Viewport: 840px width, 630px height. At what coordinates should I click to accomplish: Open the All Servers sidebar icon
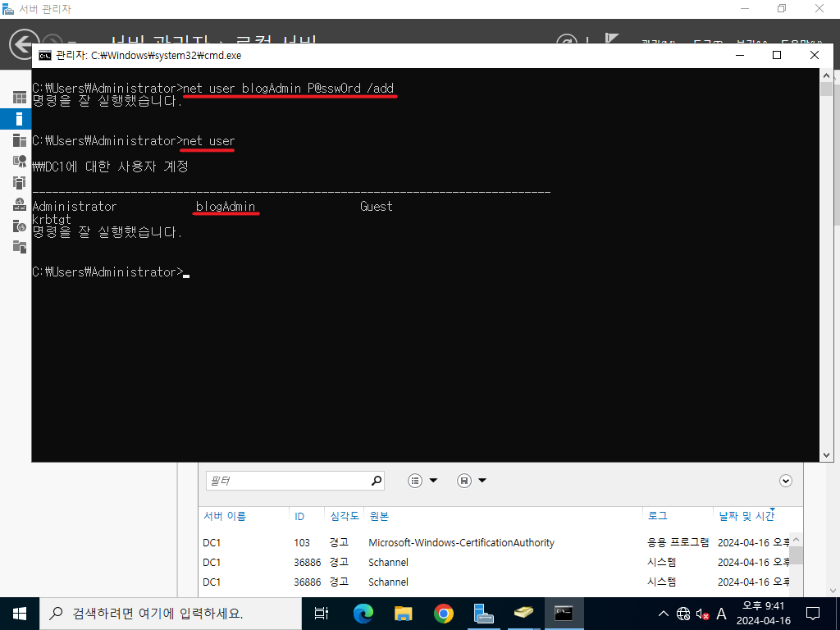20,140
